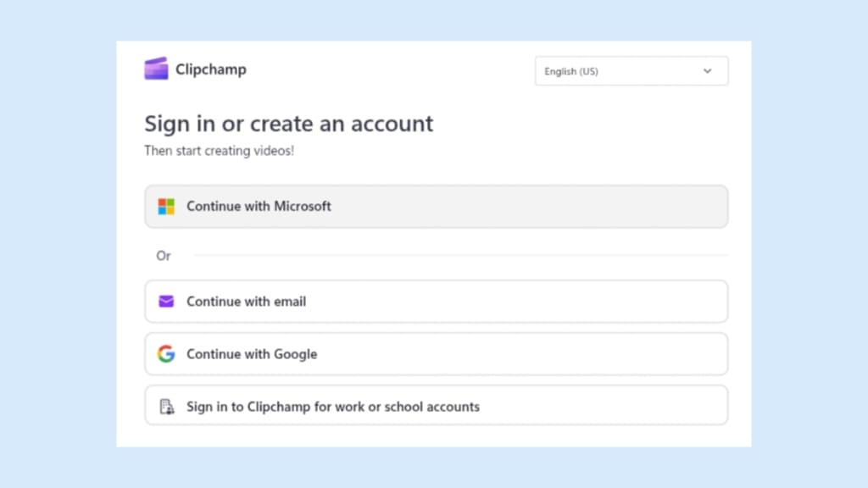Click the Microsoft four-square logo icon
868x488 pixels.
(x=166, y=207)
